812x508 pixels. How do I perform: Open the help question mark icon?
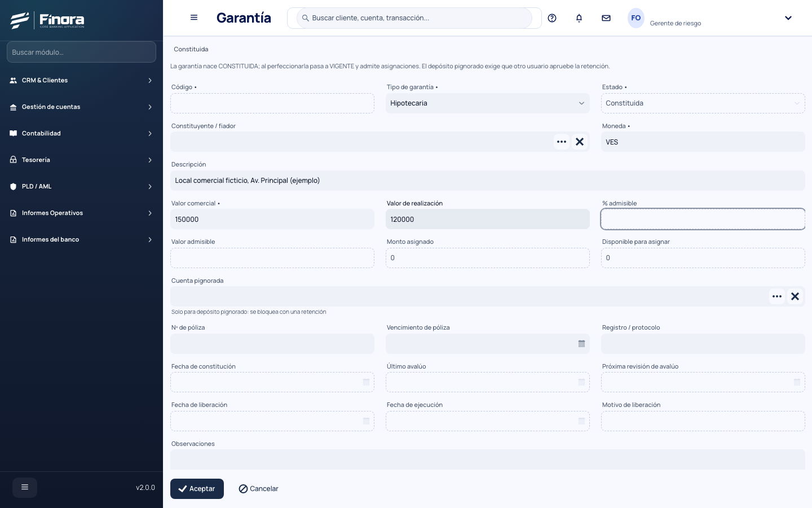point(552,18)
